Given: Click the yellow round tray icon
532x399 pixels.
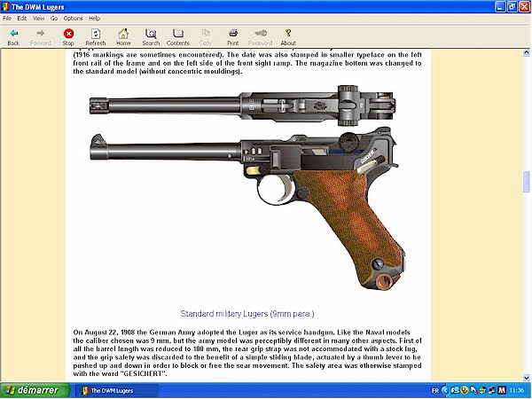Looking at the screenshot, I should coord(465,391).
